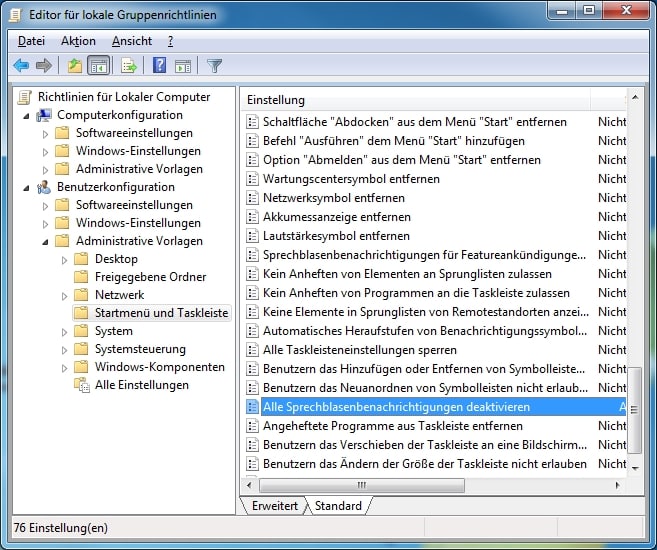Click the scroll up arrow of settings list
Image resolution: width=657 pixels, height=550 pixels.
635,98
